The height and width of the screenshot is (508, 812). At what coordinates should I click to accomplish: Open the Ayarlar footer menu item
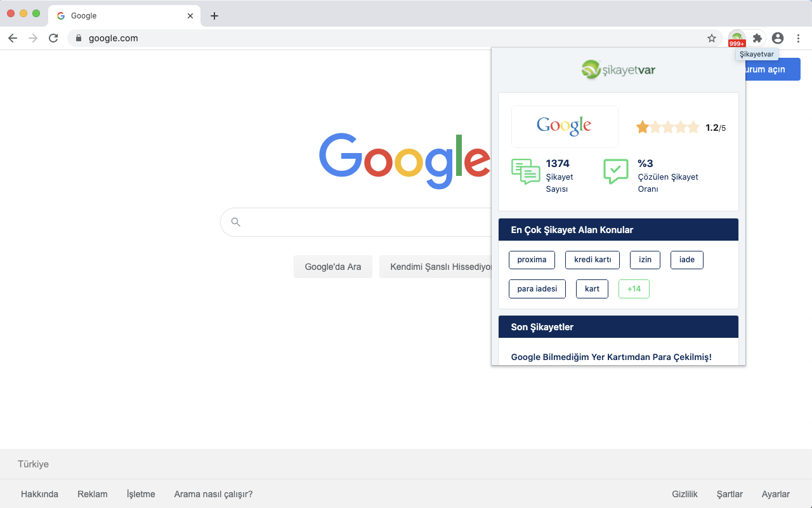click(775, 493)
